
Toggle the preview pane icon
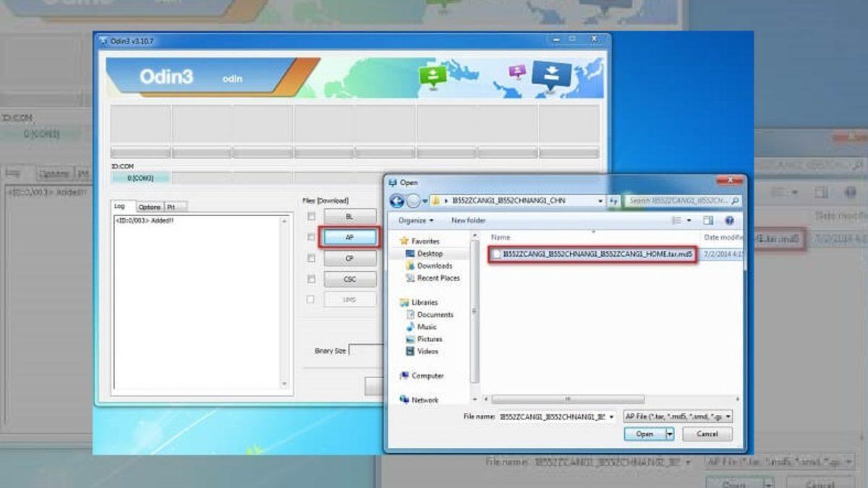(x=708, y=221)
